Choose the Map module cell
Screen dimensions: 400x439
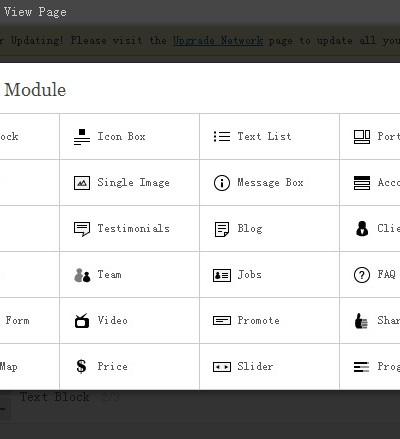(30, 367)
